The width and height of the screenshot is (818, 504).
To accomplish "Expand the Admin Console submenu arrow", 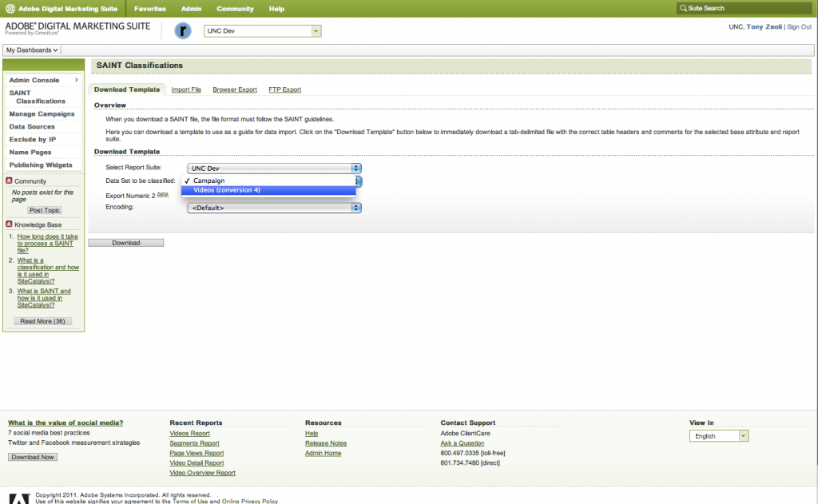I will point(76,80).
